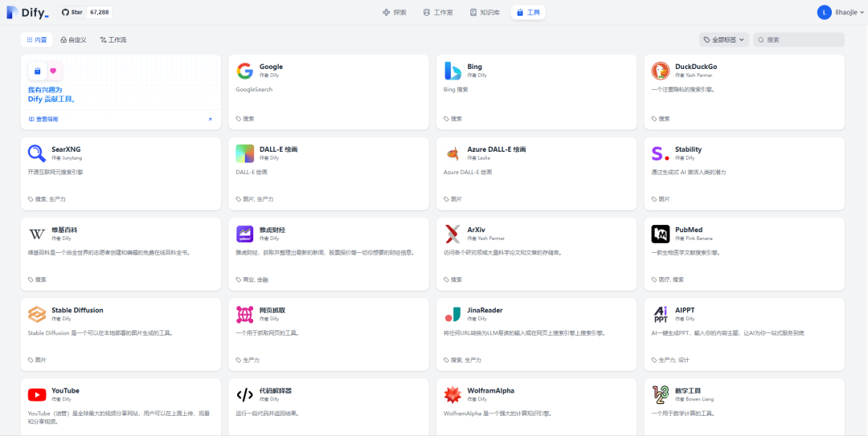Click the Azure DALL-E 绘画 icon

(x=452, y=153)
